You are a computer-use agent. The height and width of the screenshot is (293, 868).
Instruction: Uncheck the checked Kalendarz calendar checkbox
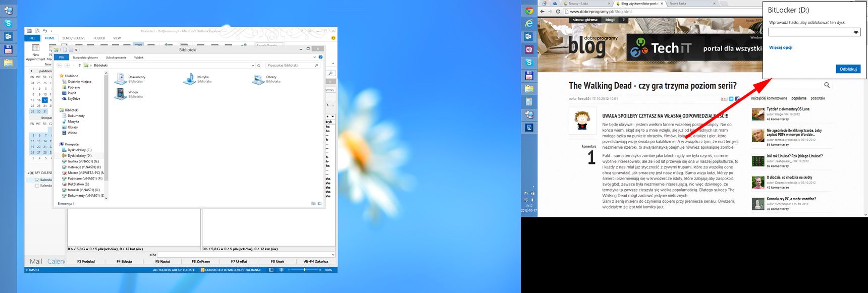[x=37, y=180]
